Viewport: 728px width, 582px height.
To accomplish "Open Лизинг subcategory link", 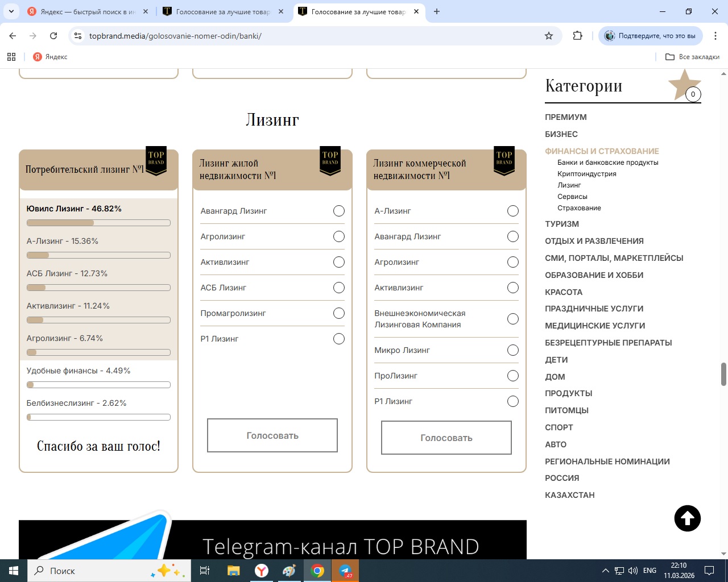I will pyautogui.click(x=569, y=185).
